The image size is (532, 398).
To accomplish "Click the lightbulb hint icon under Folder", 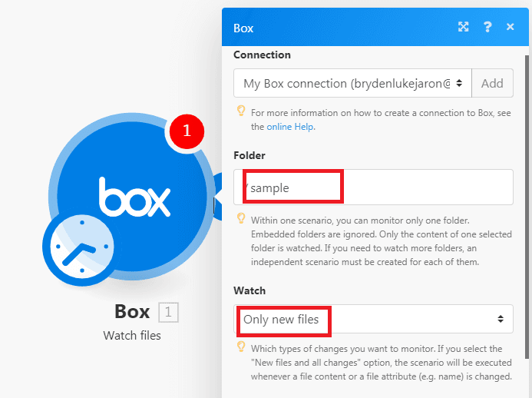I will tap(240, 220).
